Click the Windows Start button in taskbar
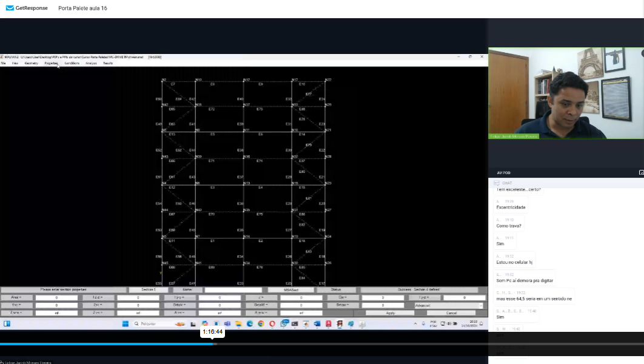This screenshot has height=364, width=644. (x=7, y=324)
